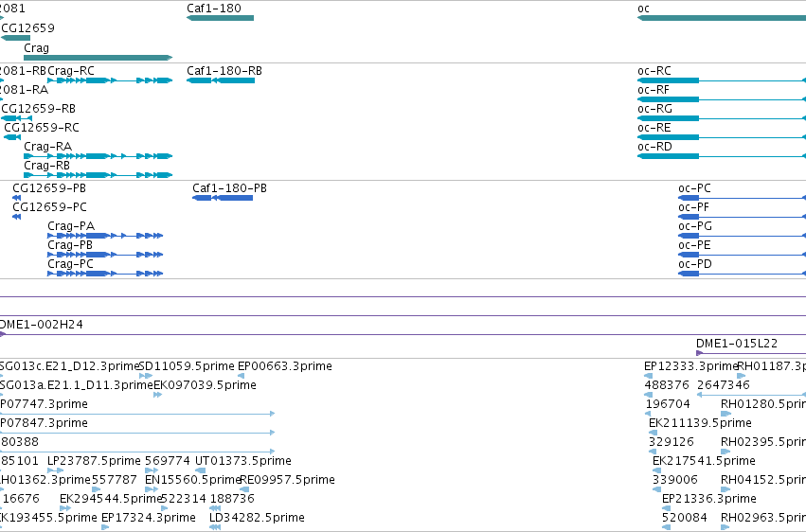This screenshot has width=806, height=532.
Task: Click the oc-RD transcript feature
Action: tap(722, 156)
